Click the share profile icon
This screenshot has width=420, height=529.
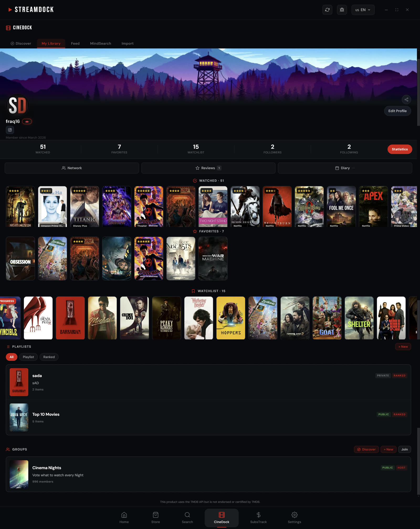click(x=406, y=99)
